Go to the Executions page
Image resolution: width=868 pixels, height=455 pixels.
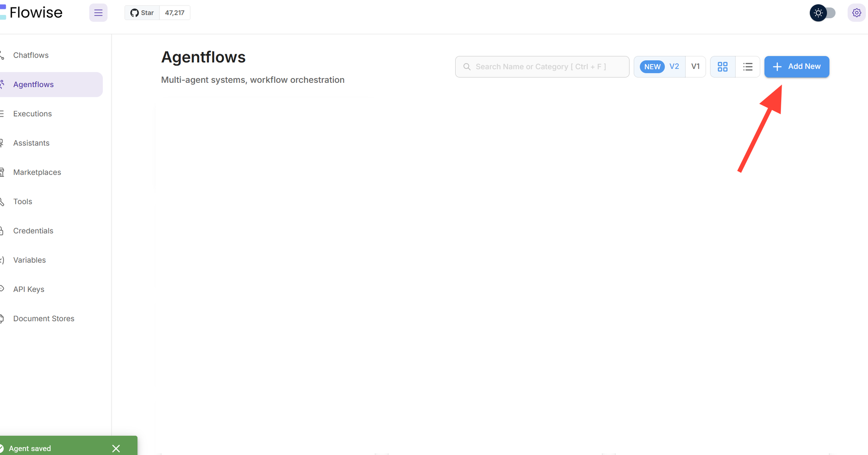33,114
